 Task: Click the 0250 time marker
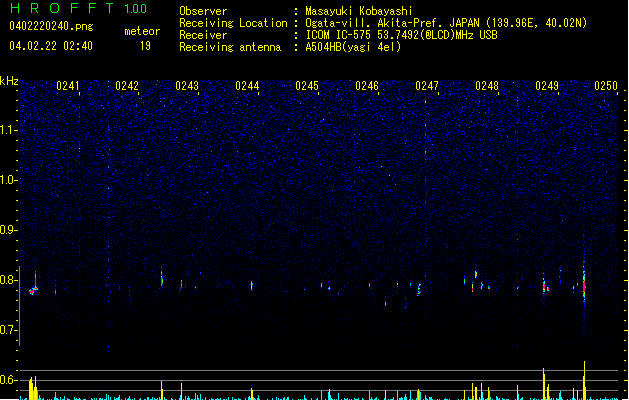coord(606,86)
